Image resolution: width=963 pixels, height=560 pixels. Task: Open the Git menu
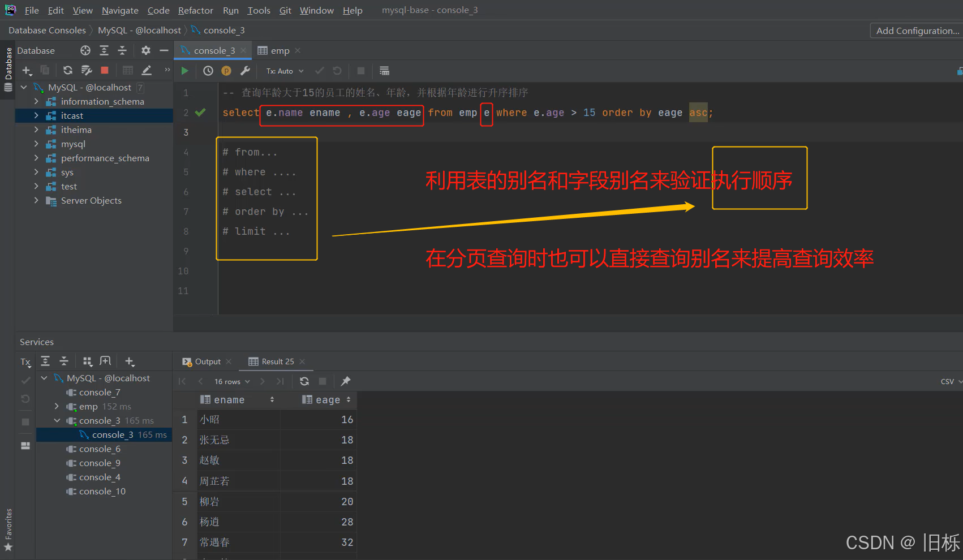tap(285, 10)
